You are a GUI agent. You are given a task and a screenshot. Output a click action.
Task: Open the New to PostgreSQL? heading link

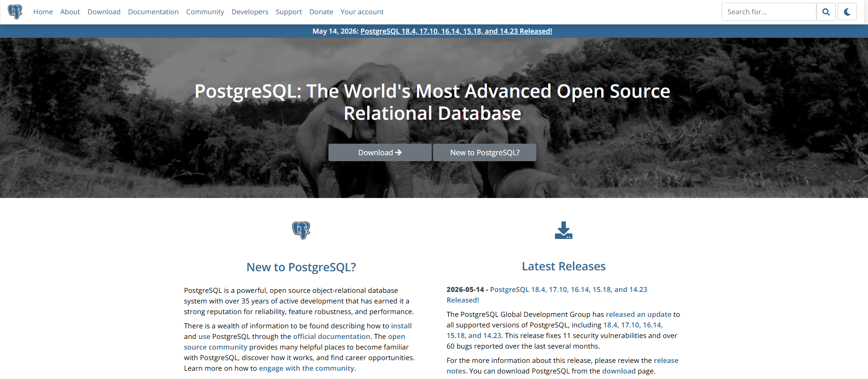[301, 267]
